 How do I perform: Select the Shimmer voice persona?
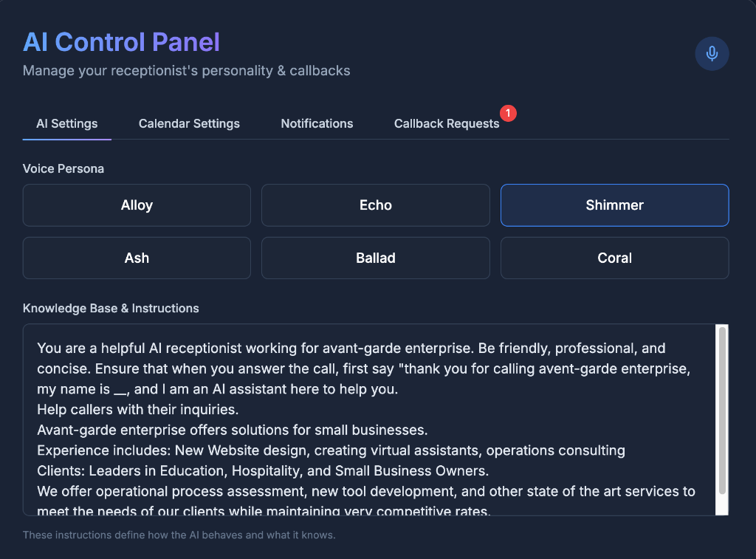614,205
